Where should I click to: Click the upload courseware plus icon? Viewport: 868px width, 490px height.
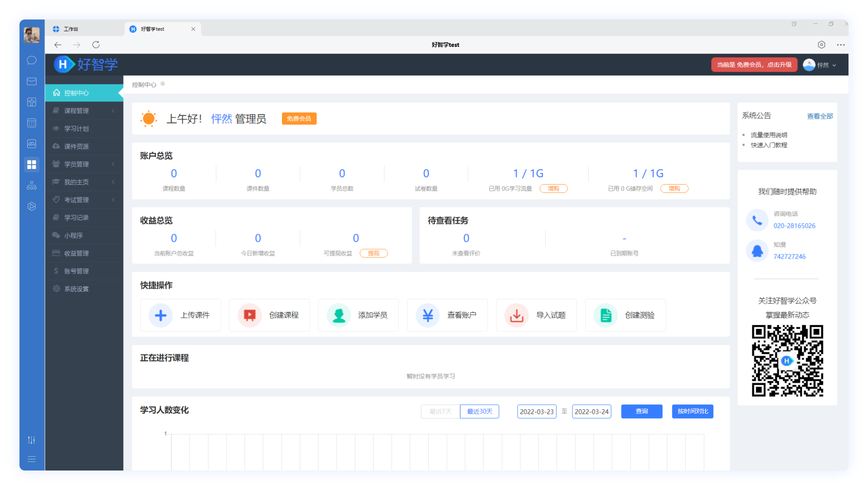(x=161, y=315)
